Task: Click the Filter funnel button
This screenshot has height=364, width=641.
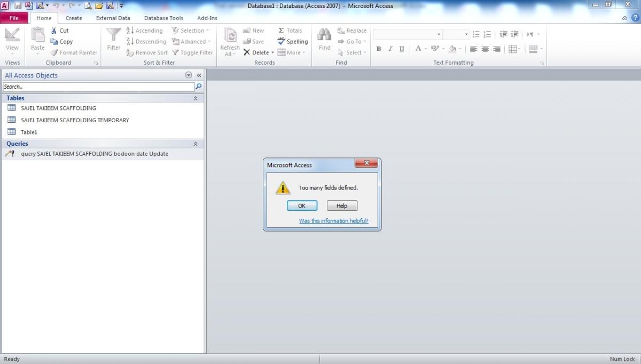Action: click(114, 39)
